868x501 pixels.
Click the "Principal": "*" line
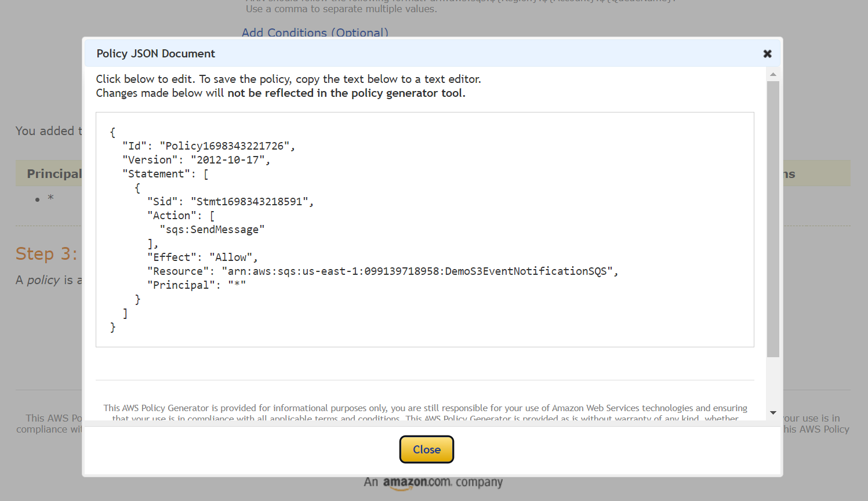197,285
